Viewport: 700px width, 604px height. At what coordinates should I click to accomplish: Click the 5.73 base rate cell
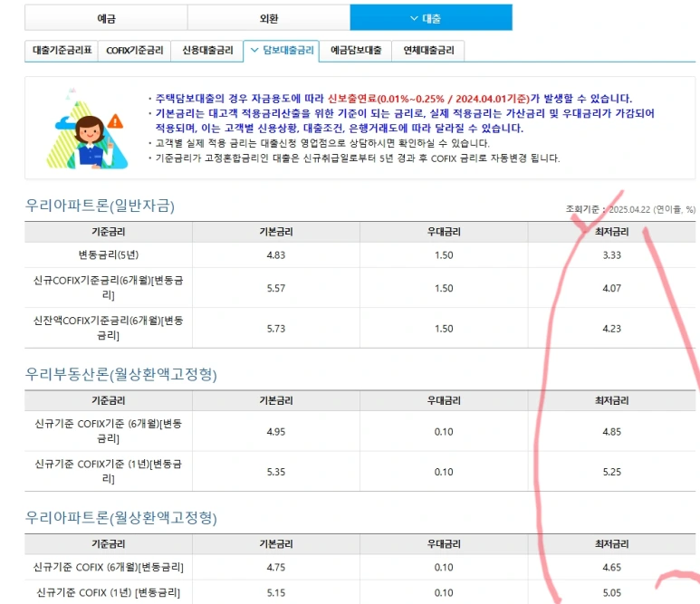tap(276, 329)
